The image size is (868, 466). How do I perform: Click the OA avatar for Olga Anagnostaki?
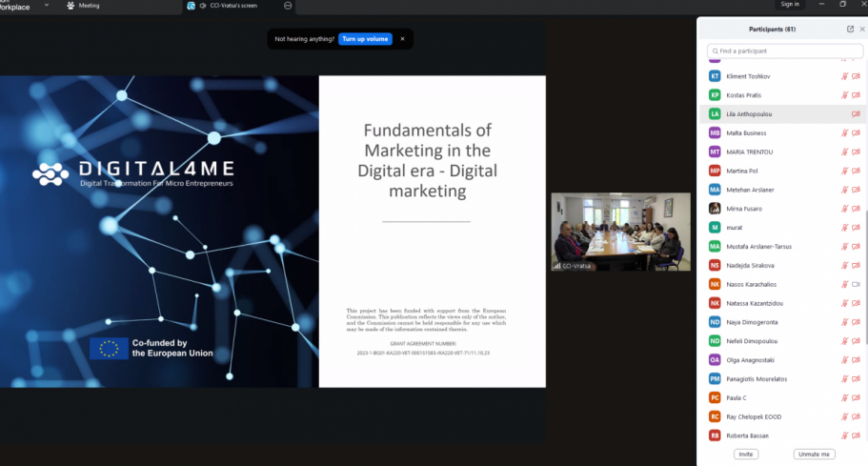pyautogui.click(x=715, y=360)
